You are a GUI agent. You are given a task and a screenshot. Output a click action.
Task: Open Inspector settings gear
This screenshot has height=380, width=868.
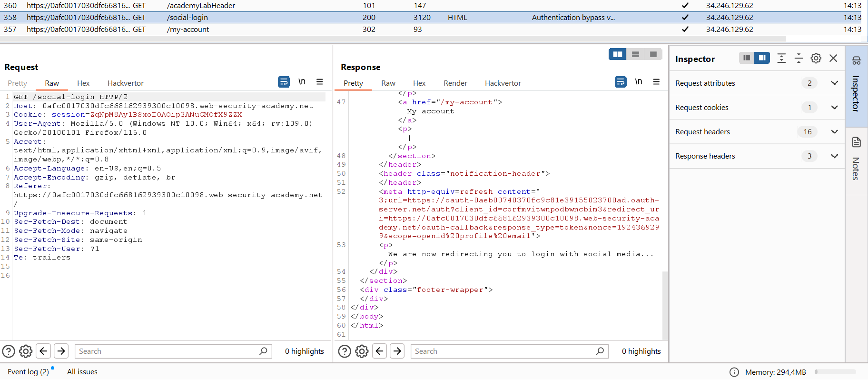click(816, 58)
